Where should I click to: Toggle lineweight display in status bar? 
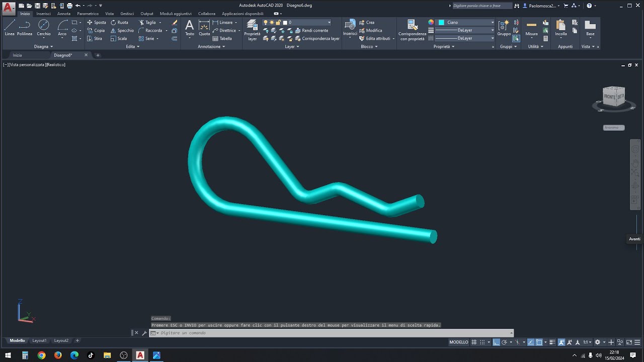point(552,342)
